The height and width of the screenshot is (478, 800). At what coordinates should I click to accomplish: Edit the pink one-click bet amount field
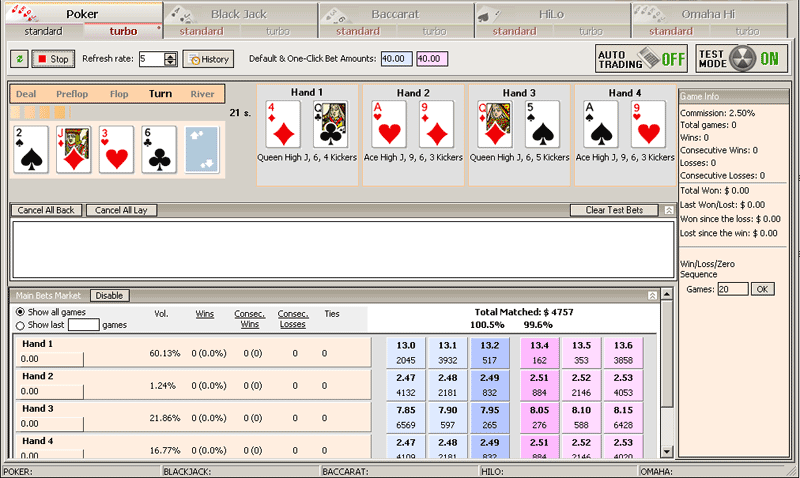coord(432,59)
